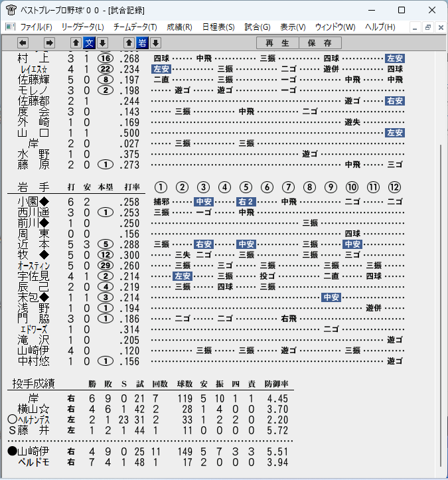Click pitcher name ヘルナンデス
This screenshot has width=448, height=480.
(33, 420)
